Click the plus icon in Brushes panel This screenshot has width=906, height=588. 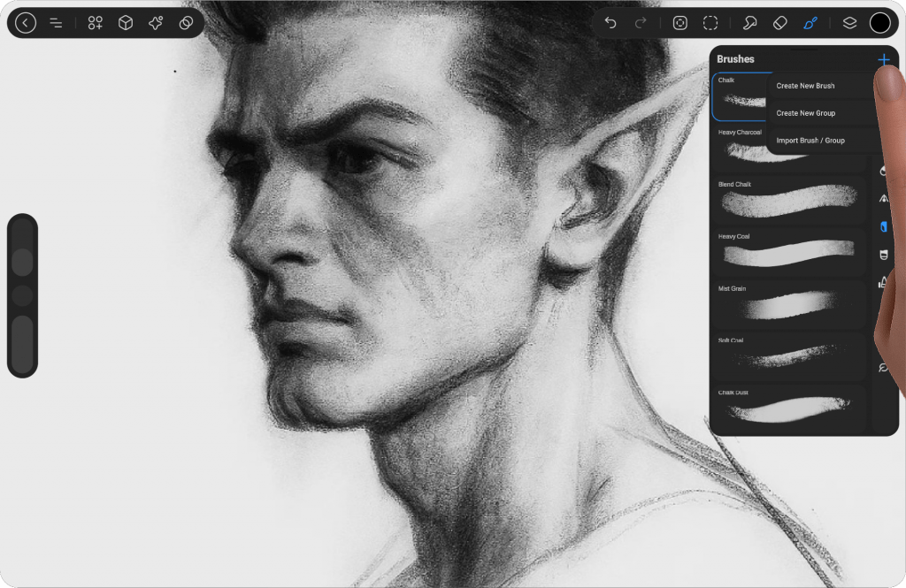[883, 59]
